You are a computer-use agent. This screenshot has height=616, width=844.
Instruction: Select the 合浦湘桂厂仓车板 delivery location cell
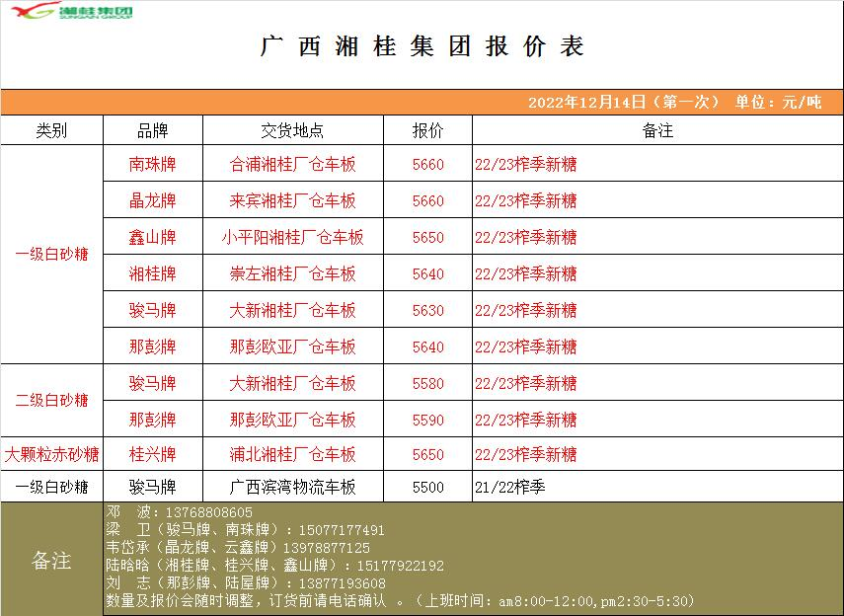pyautogui.click(x=292, y=165)
